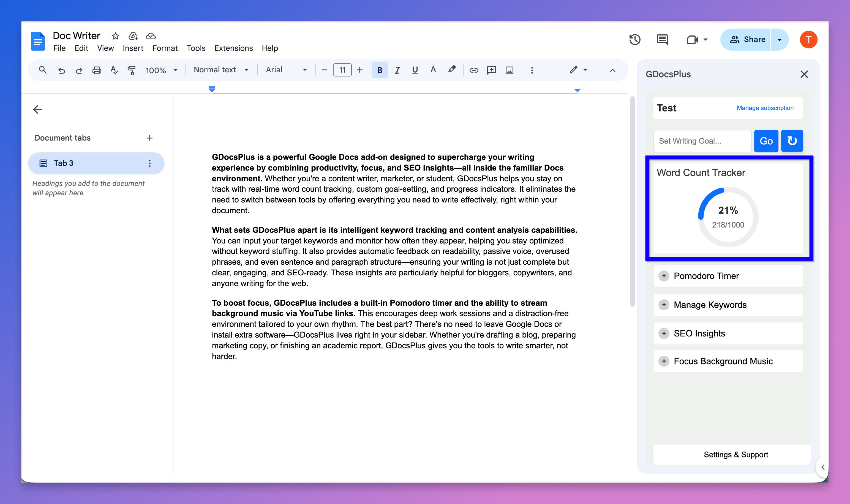This screenshot has height=504, width=850.
Task: Click the insert image icon
Action: click(509, 70)
